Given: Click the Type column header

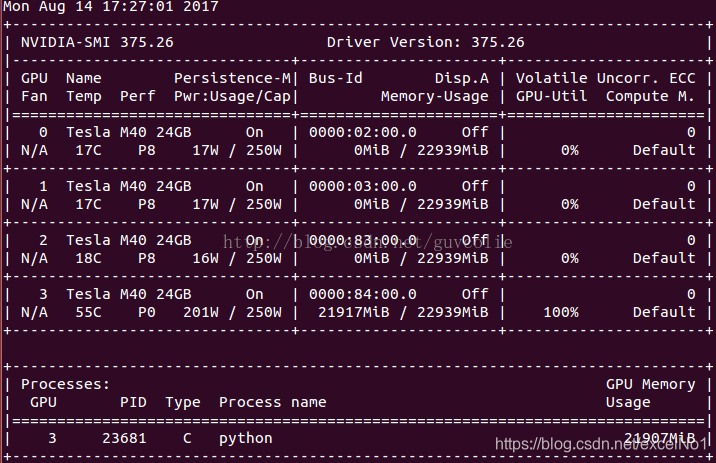Looking at the screenshot, I should pyautogui.click(x=183, y=402).
